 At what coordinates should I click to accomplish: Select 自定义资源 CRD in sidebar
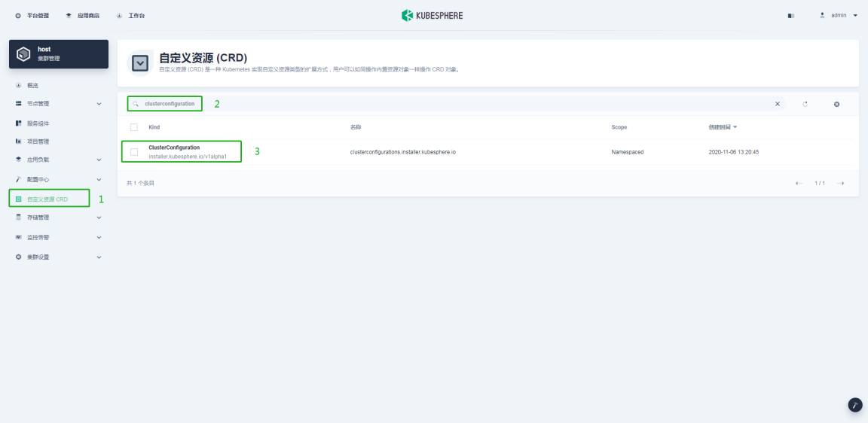point(47,199)
